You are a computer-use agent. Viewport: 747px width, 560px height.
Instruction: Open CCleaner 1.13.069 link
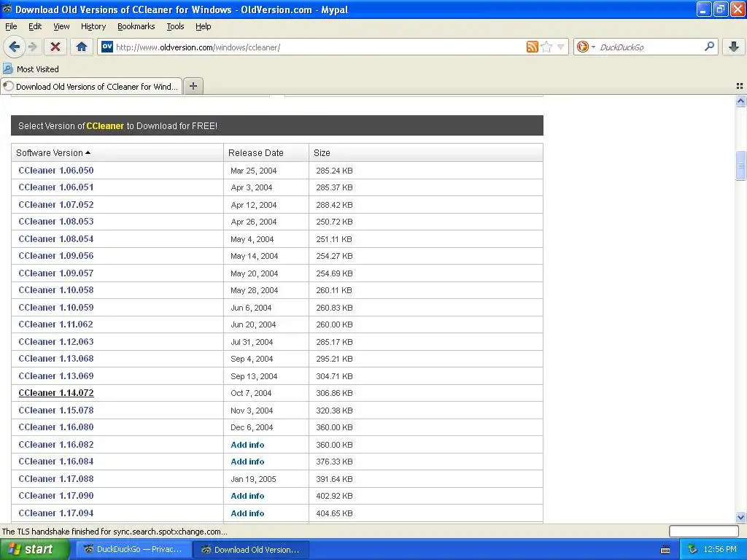tap(55, 376)
